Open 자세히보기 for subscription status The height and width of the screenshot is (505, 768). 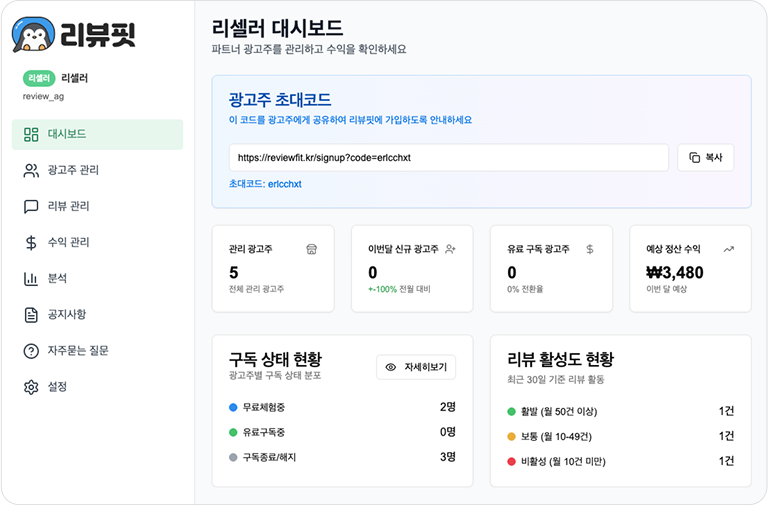[x=416, y=367]
